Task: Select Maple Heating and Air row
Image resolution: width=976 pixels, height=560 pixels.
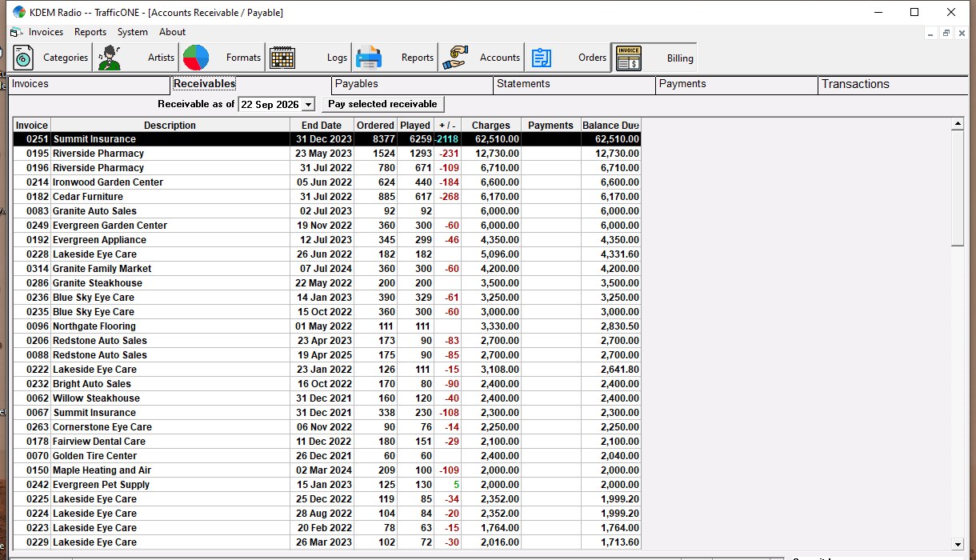Action: 326,470
